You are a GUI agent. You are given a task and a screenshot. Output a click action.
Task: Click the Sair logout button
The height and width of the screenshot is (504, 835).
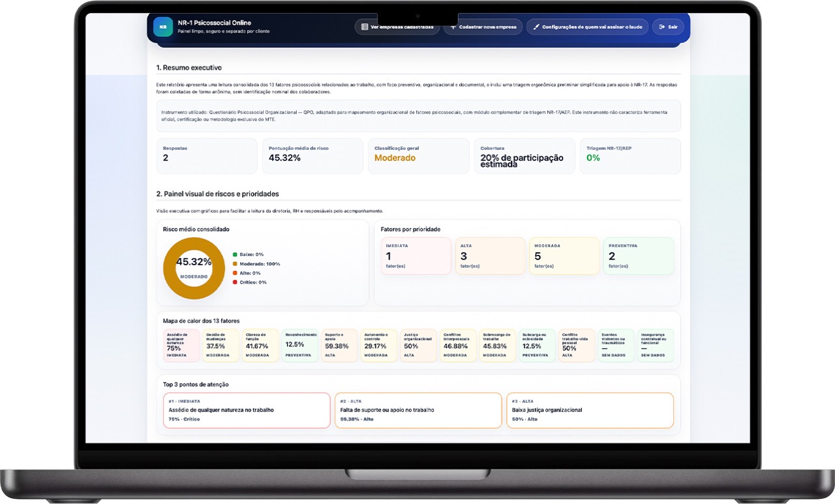point(669,27)
